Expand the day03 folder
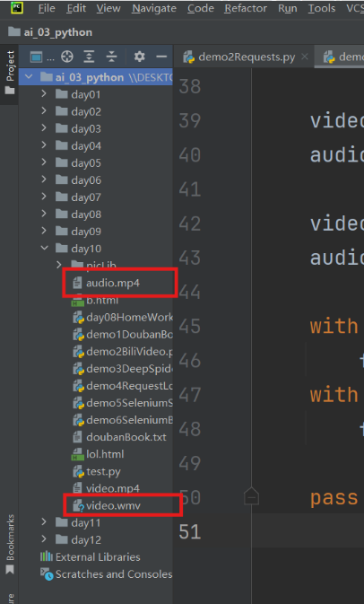Image resolution: width=364 pixels, height=604 pixels. tap(44, 127)
